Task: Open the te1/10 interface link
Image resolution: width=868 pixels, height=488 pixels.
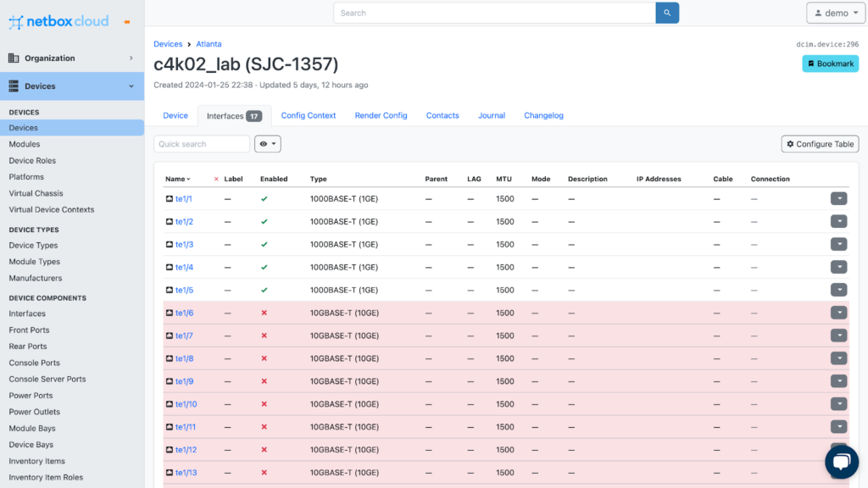Action: [186, 405]
